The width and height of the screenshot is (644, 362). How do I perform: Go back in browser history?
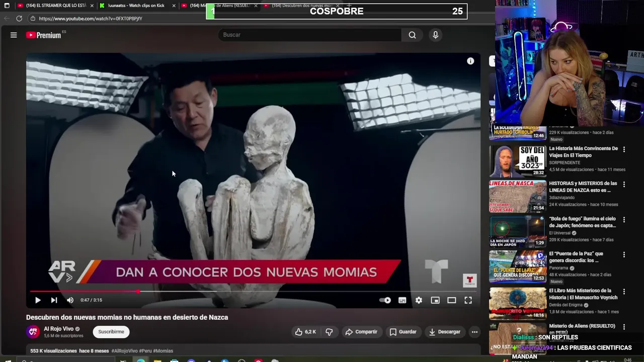pos(7,19)
